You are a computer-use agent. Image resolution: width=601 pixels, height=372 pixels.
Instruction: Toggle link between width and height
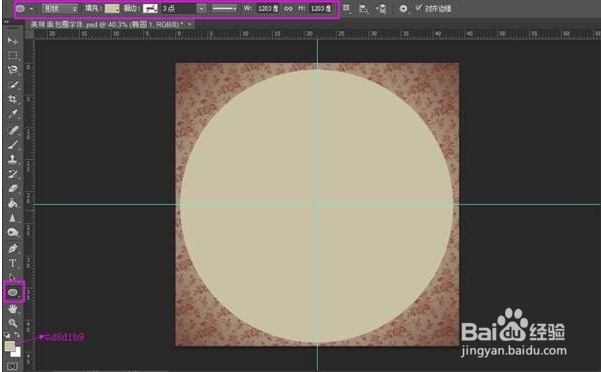pos(288,8)
